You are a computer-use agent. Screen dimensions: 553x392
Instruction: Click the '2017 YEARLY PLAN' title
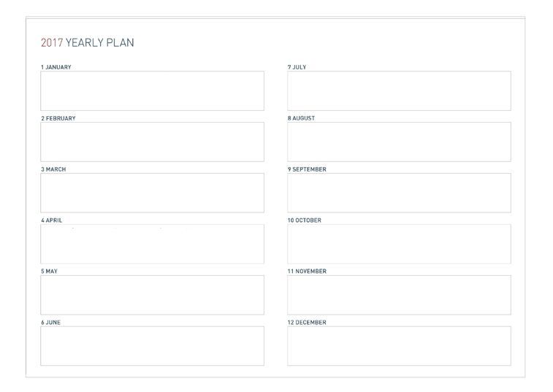pos(87,43)
